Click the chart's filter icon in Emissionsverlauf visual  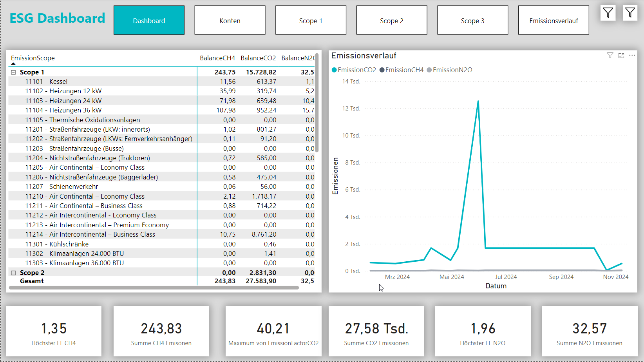pos(610,56)
